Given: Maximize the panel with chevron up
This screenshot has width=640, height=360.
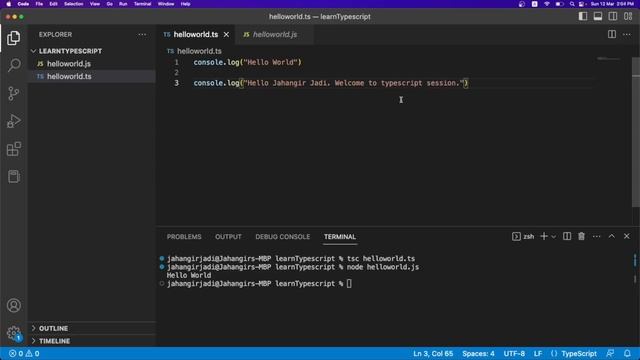Looking at the screenshot, I should (611, 236).
